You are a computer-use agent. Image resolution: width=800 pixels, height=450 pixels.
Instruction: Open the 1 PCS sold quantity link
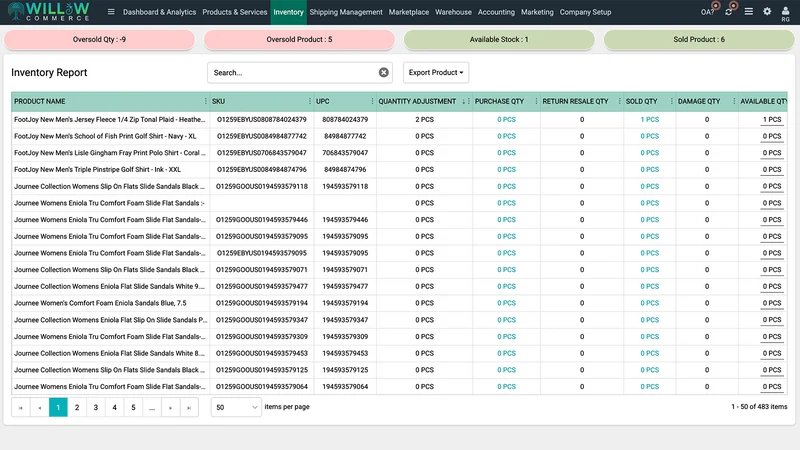click(649, 119)
